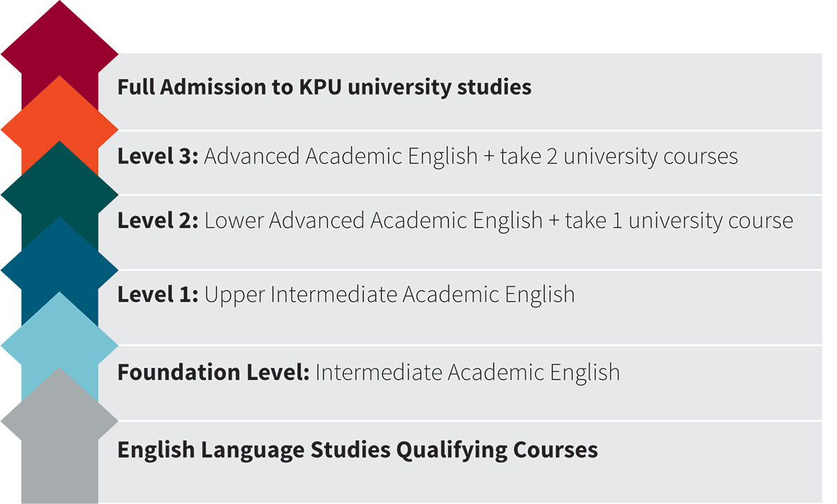Image resolution: width=837 pixels, height=504 pixels.
Task: Open Full Admission to KPU university studies
Action: [324, 88]
